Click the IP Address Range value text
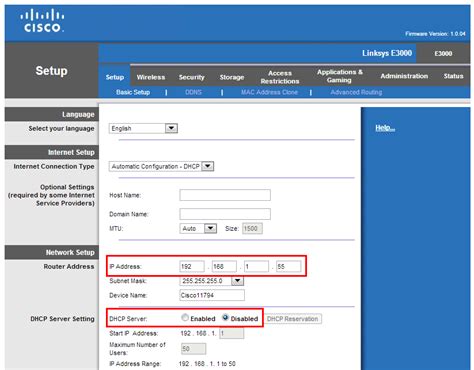 (x=207, y=364)
